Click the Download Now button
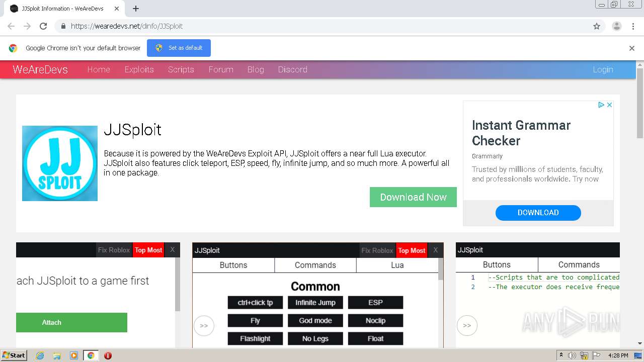The width and height of the screenshot is (644, 362). tap(413, 197)
